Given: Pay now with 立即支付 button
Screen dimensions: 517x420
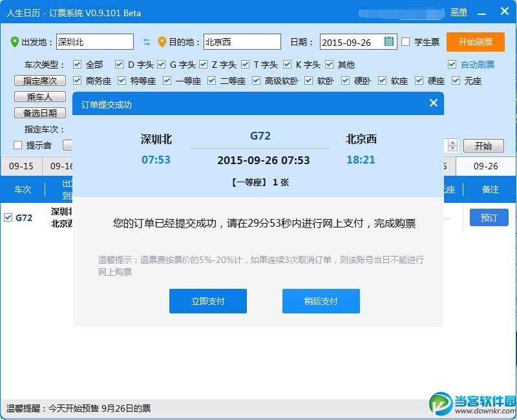Looking at the screenshot, I should pos(207,301).
